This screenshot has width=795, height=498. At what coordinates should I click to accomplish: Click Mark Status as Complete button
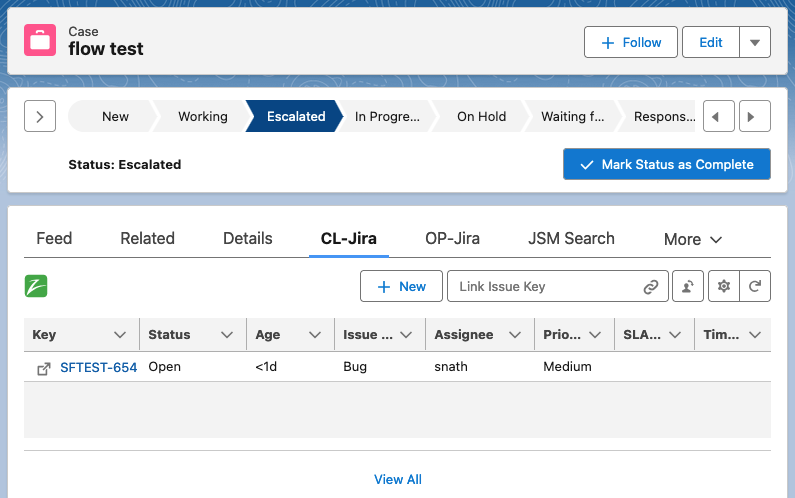click(666, 164)
